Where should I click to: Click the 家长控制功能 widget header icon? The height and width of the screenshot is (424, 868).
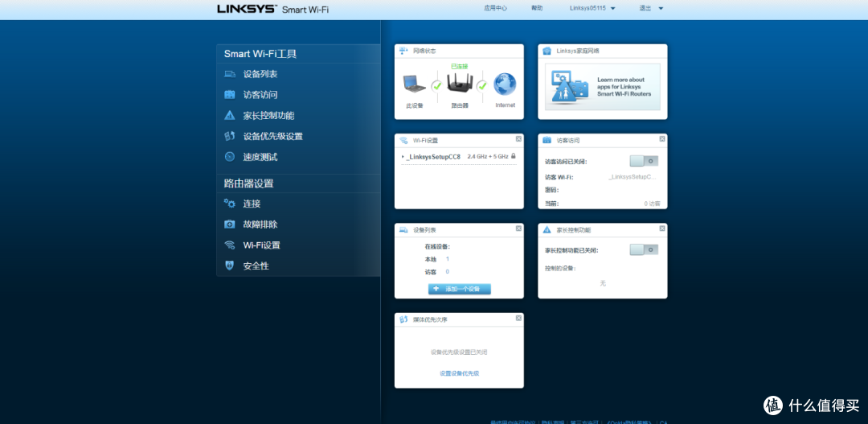[547, 229]
